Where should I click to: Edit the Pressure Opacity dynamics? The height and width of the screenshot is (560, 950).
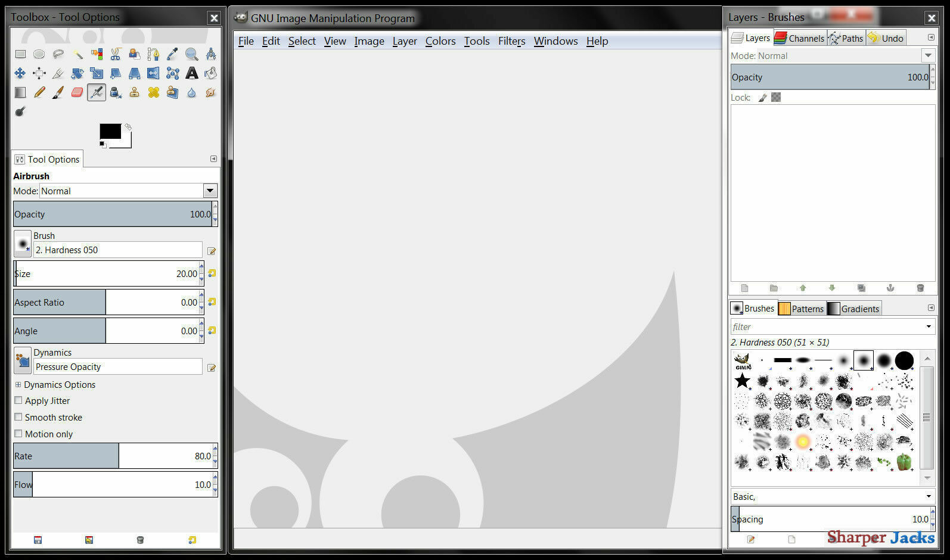click(x=212, y=368)
